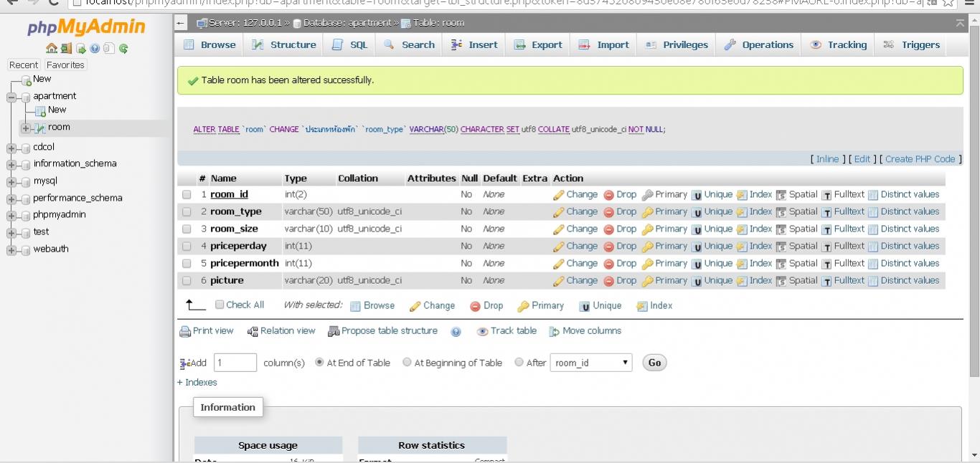Go to phpMyAdmin home icon
This screenshot has width=980, height=463.
pos(52,49)
